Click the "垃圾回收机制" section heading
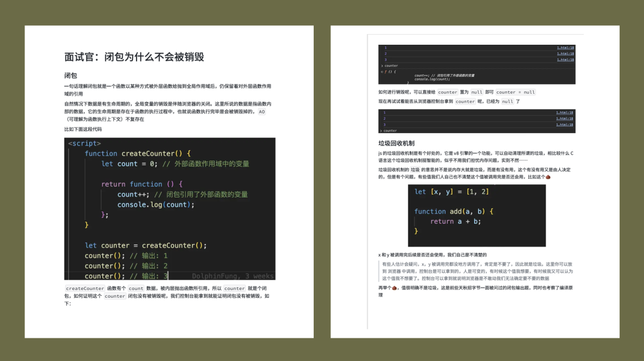 [397, 143]
